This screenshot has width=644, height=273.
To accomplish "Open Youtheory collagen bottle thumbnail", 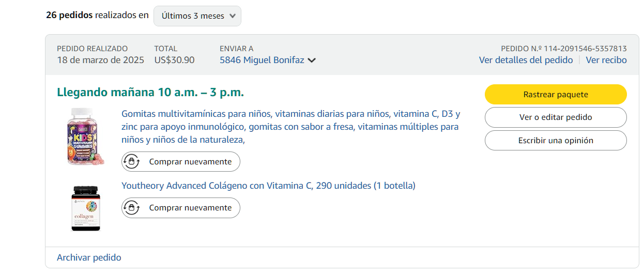I will (86, 208).
